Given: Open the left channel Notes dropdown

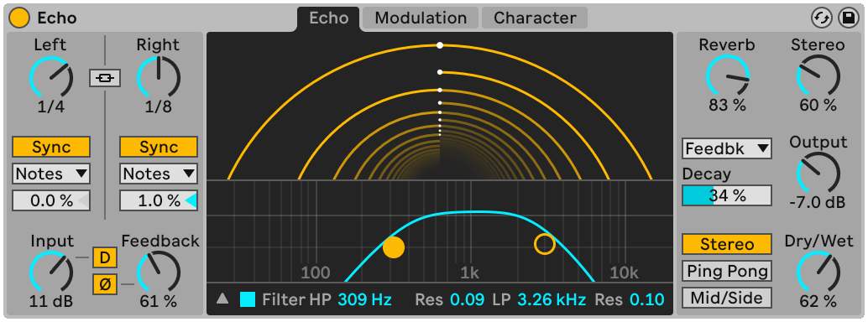Looking at the screenshot, I should 51,174.
